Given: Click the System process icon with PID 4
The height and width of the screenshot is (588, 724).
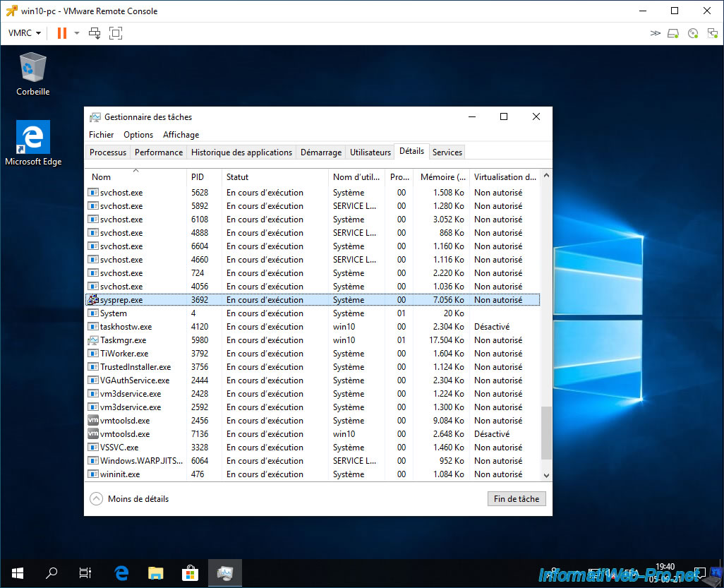Looking at the screenshot, I should tap(93, 313).
